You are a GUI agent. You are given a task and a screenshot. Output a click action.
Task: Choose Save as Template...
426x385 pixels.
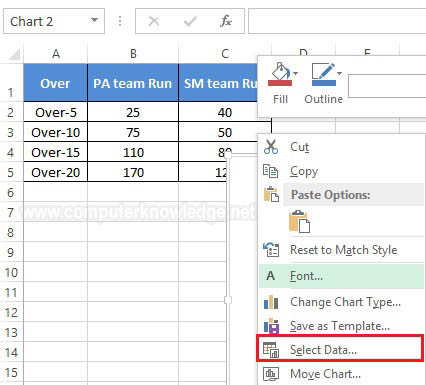coord(341,326)
